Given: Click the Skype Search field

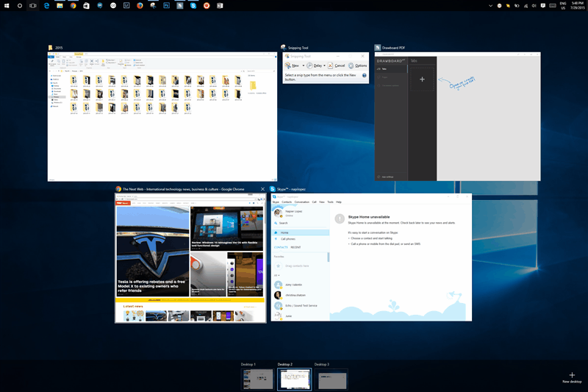Looking at the screenshot, I should tap(300, 223).
